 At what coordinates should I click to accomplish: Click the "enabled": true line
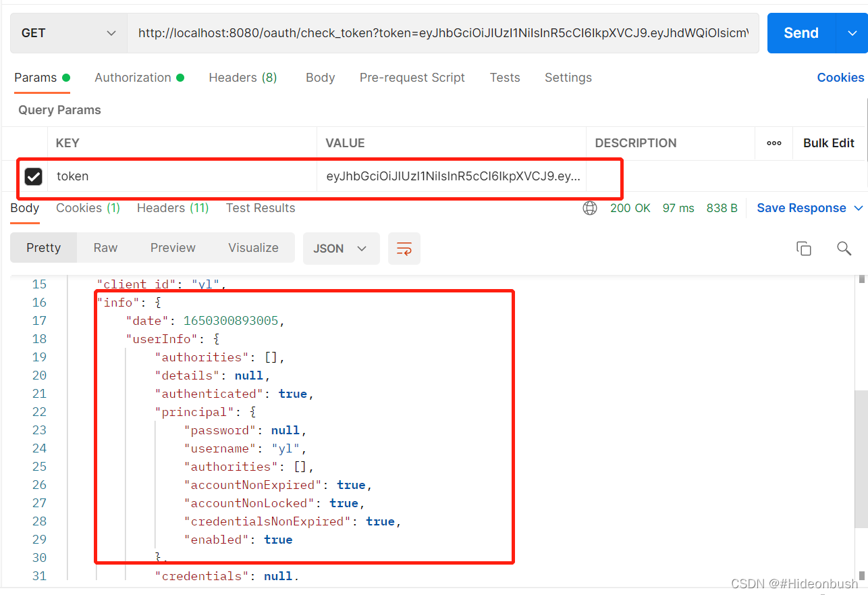click(x=238, y=540)
